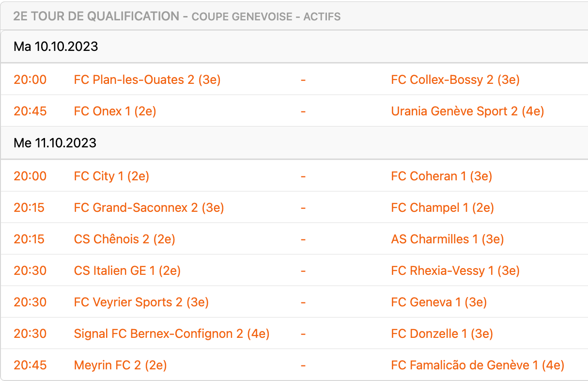This screenshot has width=588, height=381.
Task: Open FC Veyrier Sports 2 (3e)
Action: (141, 302)
